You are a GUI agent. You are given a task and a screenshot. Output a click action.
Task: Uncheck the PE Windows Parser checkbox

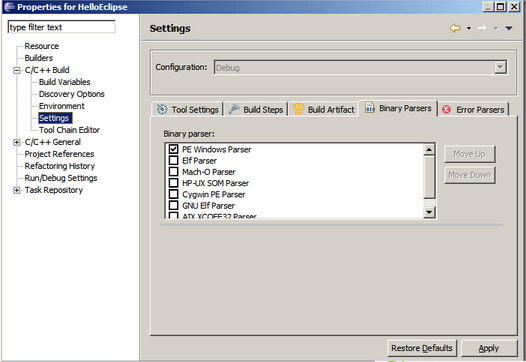pos(173,149)
